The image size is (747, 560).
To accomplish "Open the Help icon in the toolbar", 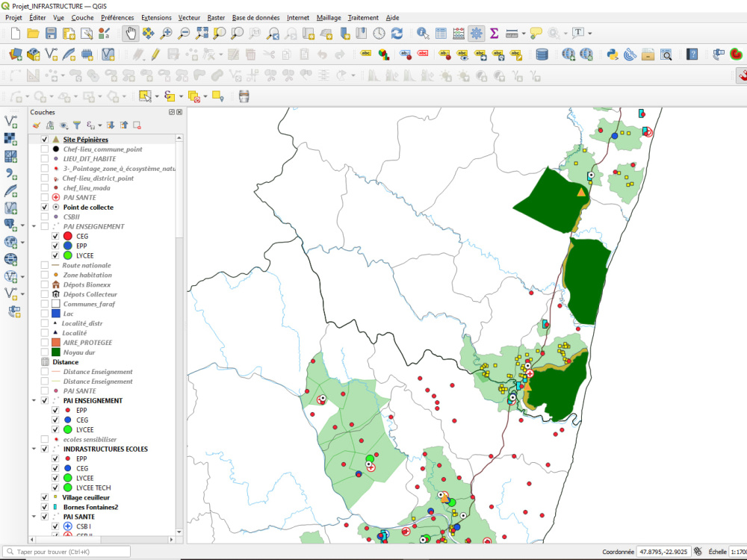I will (692, 55).
